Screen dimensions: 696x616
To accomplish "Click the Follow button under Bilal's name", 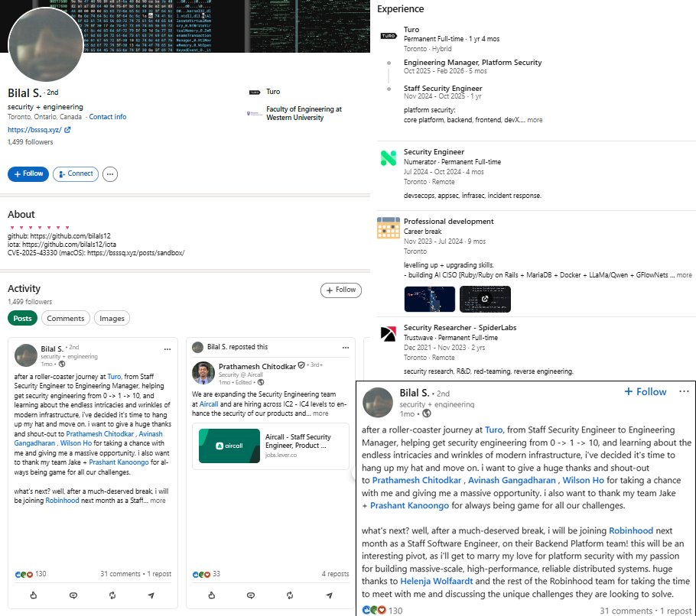I will [x=28, y=173].
